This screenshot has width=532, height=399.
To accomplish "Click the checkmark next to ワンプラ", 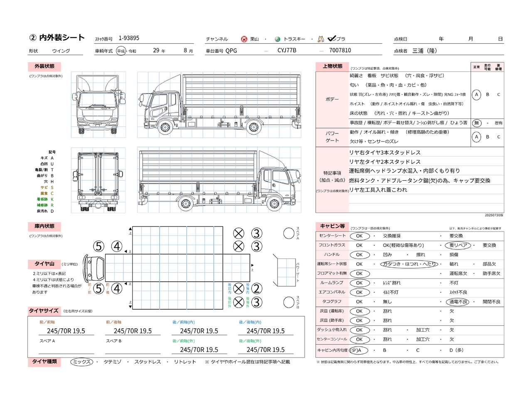I will click(x=332, y=39).
